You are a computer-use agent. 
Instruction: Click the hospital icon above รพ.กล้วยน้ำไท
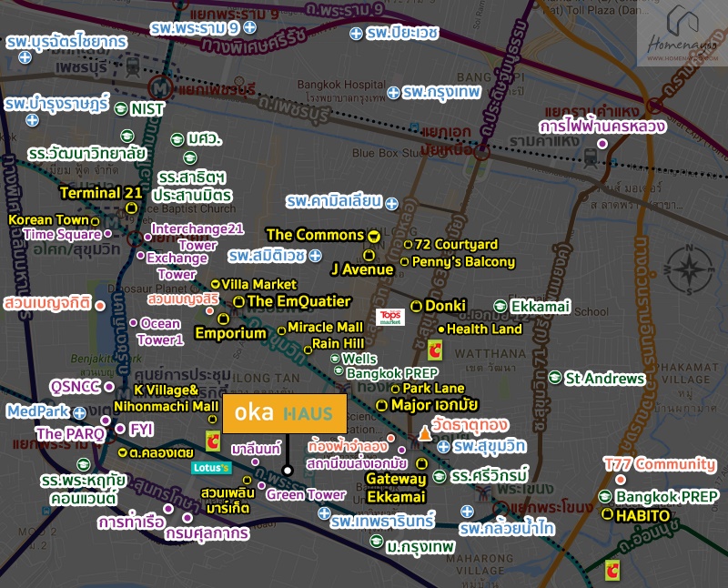[467, 512]
